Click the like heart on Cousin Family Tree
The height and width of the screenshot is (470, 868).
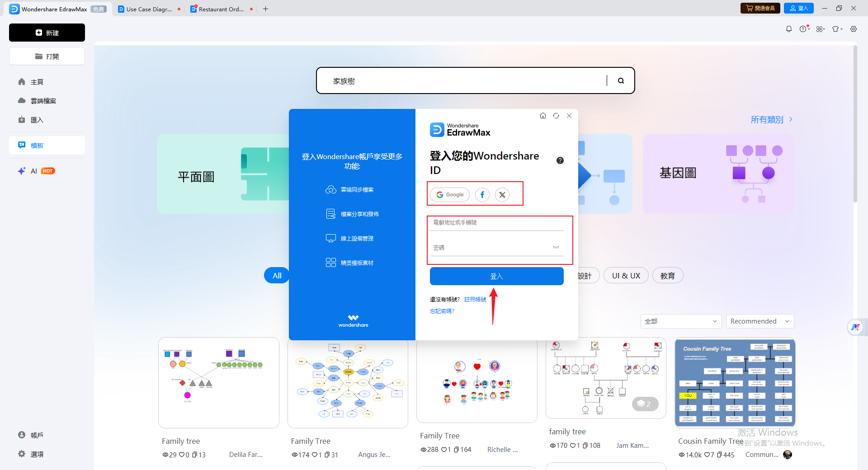click(x=707, y=455)
